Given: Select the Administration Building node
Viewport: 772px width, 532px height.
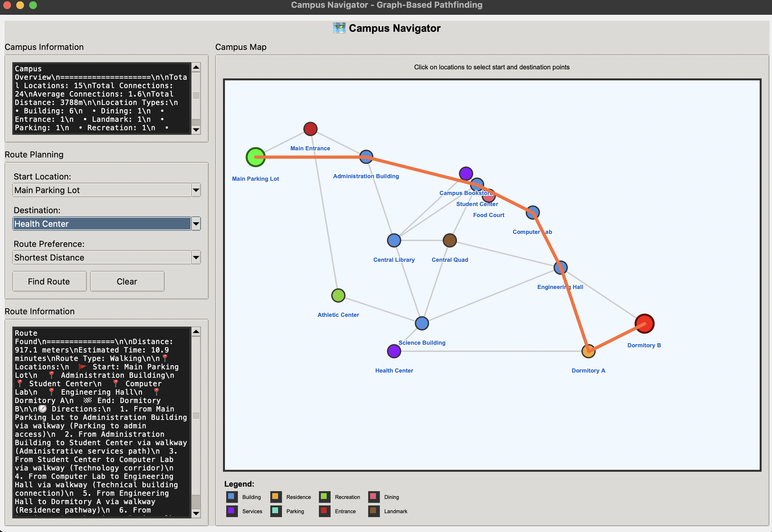Looking at the screenshot, I should tap(366, 157).
